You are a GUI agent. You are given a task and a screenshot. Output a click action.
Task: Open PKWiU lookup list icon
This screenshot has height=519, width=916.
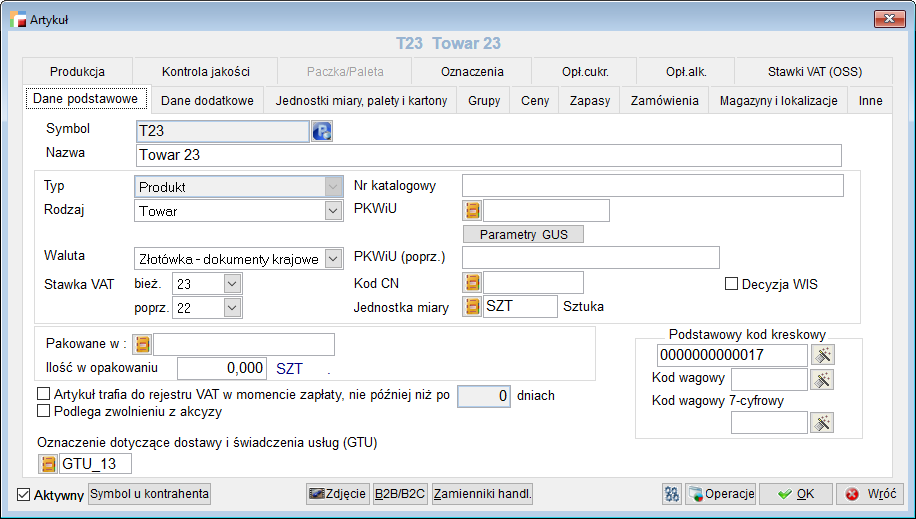(x=472, y=210)
